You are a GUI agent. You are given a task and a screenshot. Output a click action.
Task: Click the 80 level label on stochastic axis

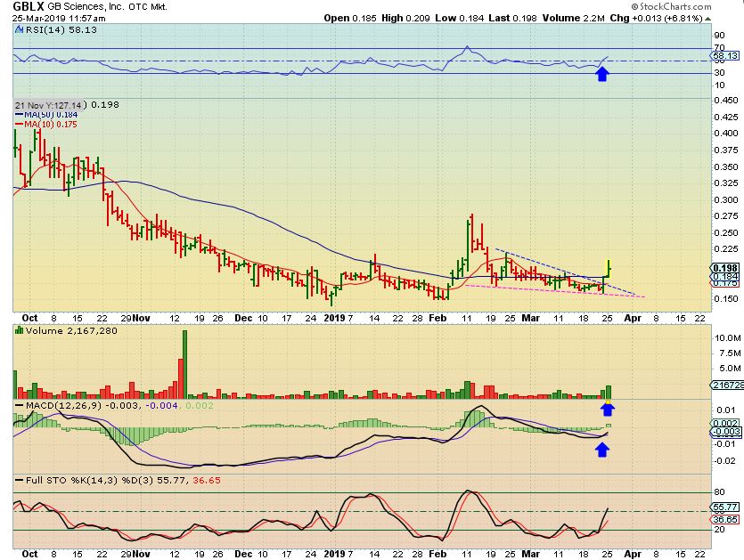[719, 492]
